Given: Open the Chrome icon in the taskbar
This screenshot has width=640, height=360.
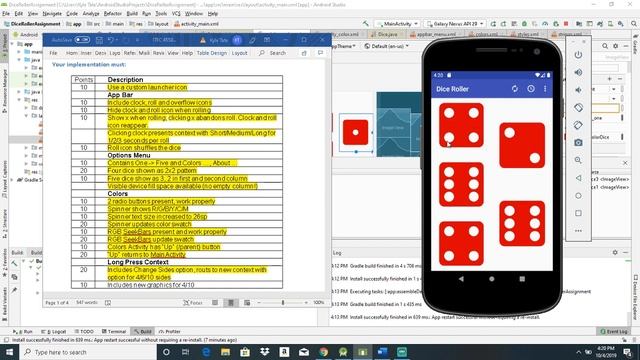Looking at the screenshot, I should pos(323,352).
